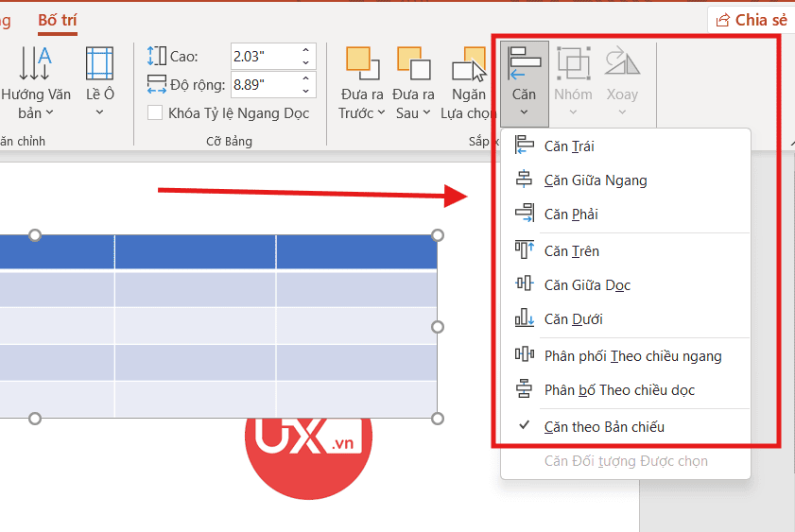795x532 pixels.
Task: Click the Độ rộng width input field
Action: pyautogui.click(x=265, y=85)
